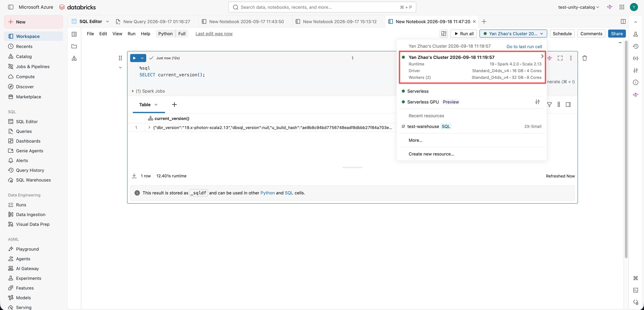Open keyboard shortcuts command icon on right rail

tap(636, 278)
